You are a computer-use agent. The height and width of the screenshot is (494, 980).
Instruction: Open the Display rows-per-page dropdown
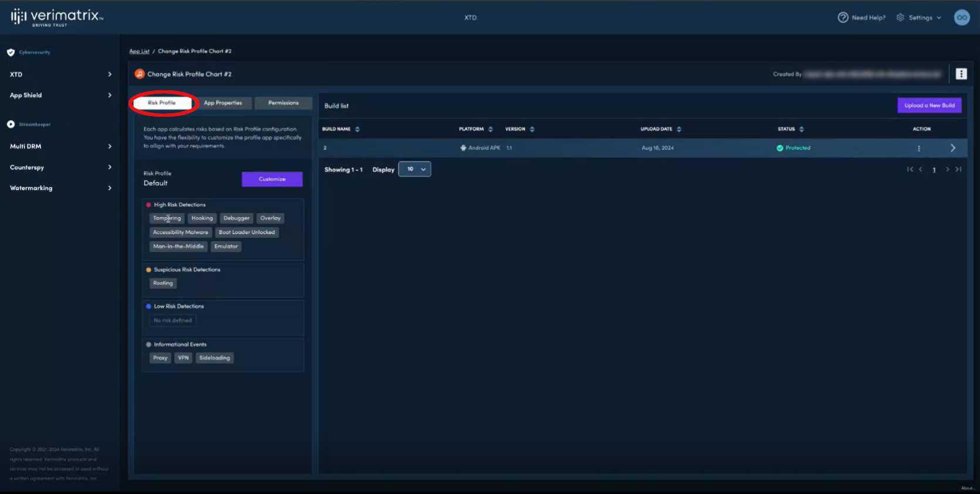[415, 170]
